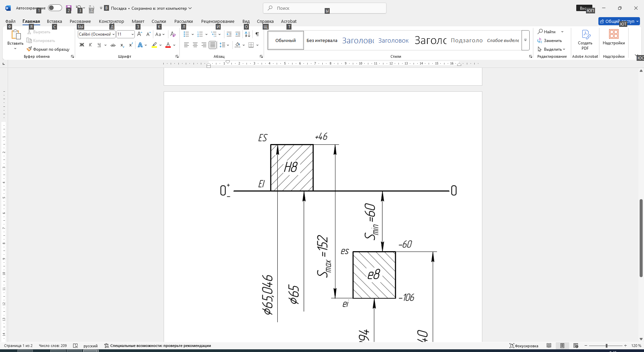This screenshot has height=352, width=644.
Task: Switch to read mode view icon
Action: pos(549,346)
